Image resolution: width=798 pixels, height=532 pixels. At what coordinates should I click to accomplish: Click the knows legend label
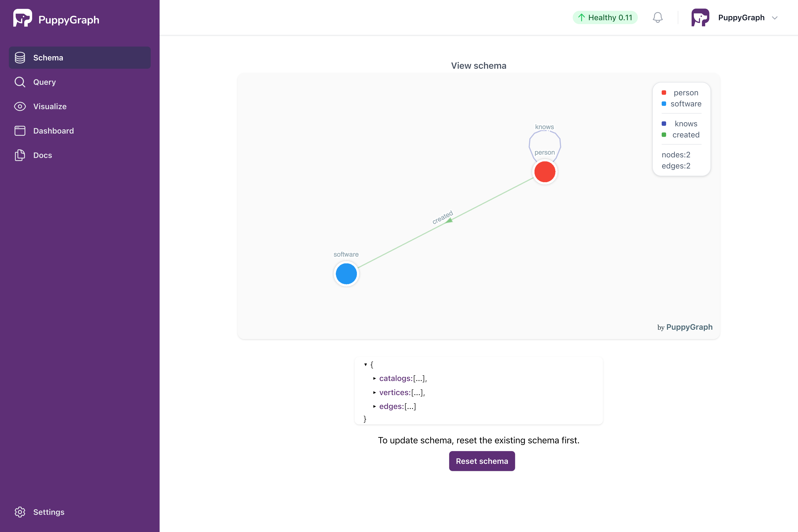(x=686, y=124)
